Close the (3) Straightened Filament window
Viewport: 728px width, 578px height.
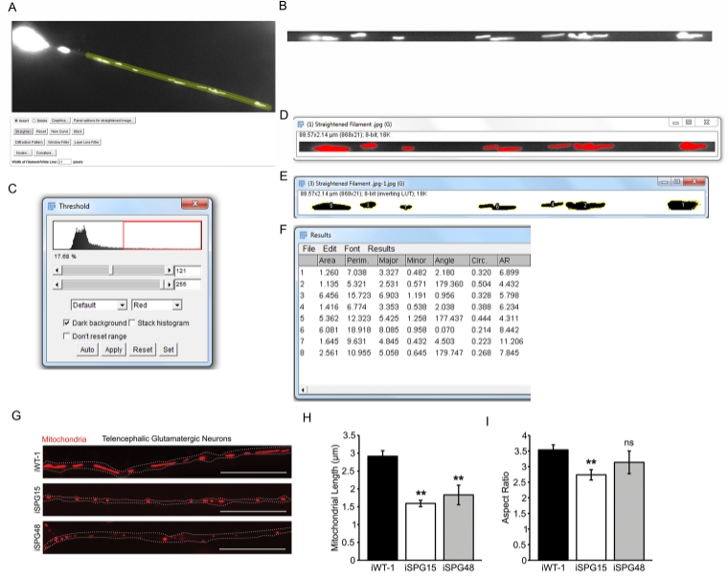pyautogui.click(x=694, y=182)
